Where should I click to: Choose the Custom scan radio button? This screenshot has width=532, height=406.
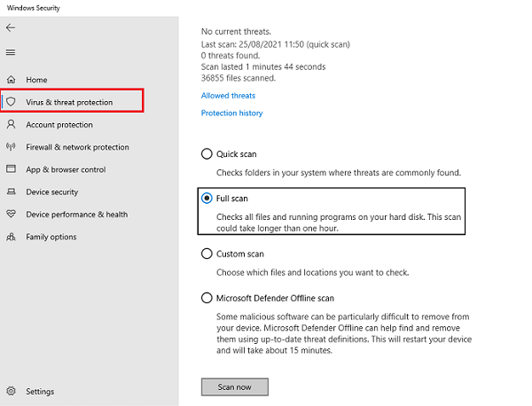point(207,254)
